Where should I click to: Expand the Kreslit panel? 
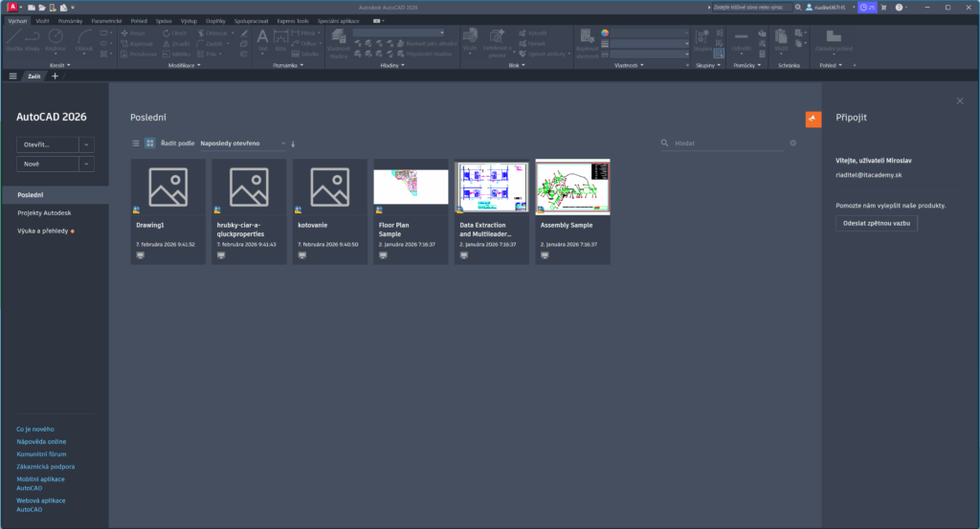[60, 65]
